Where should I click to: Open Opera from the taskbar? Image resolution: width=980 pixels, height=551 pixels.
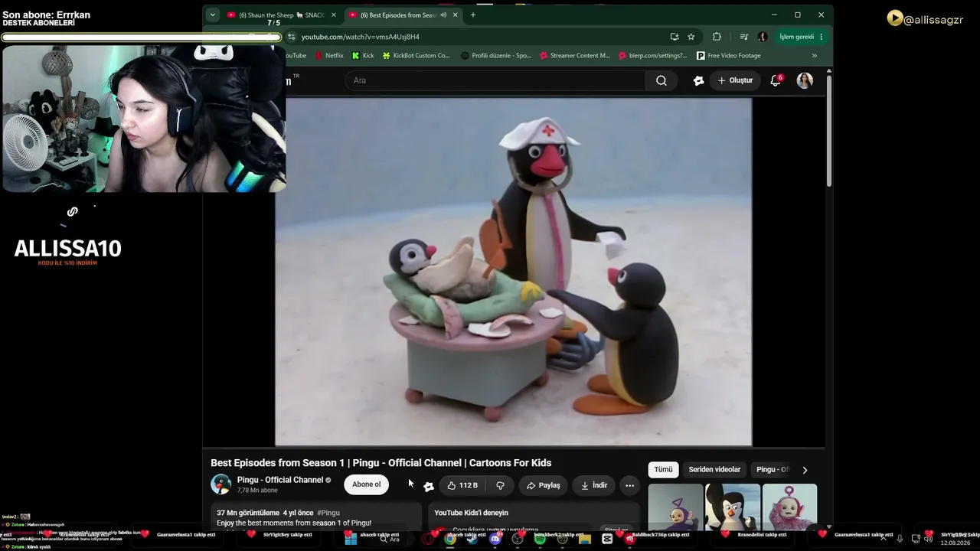point(428,539)
